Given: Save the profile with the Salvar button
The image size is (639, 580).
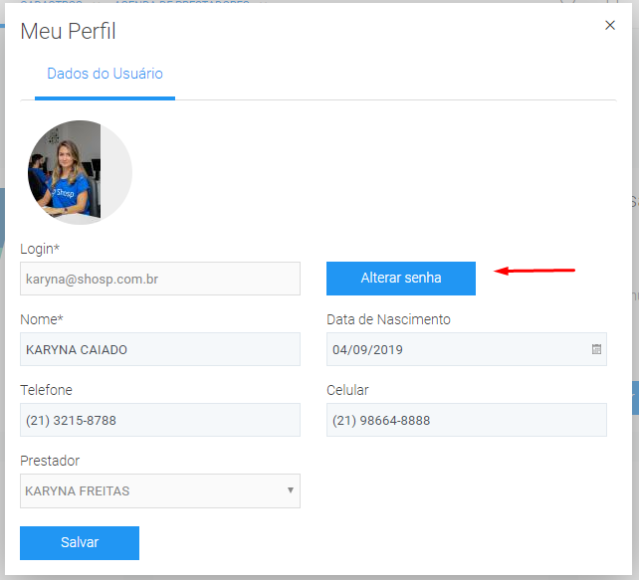Looking at the screenshot, I should pos(79,543).
